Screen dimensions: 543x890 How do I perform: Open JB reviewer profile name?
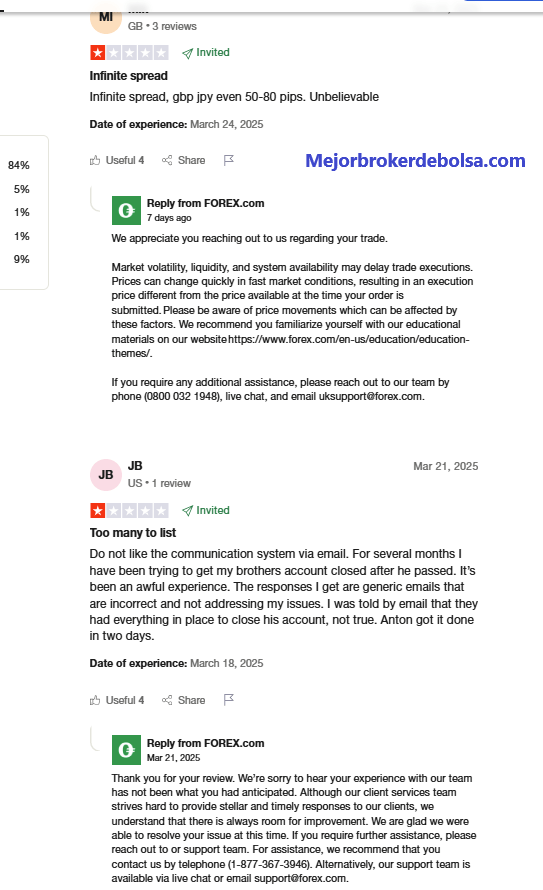(x=135, y=466)
